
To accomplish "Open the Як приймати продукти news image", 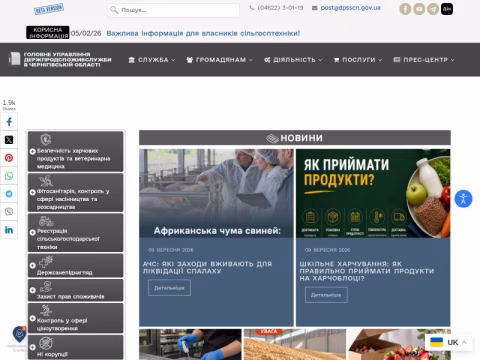I will point(373,193).
